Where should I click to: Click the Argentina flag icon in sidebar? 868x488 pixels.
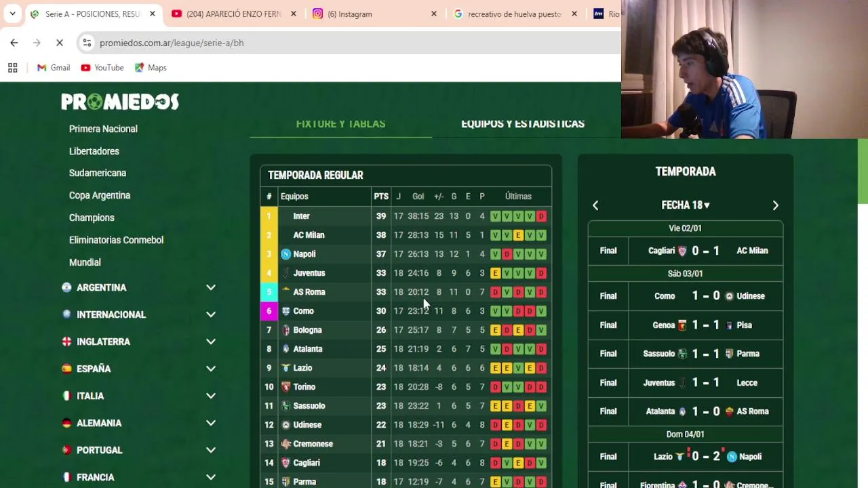point(66,287)
